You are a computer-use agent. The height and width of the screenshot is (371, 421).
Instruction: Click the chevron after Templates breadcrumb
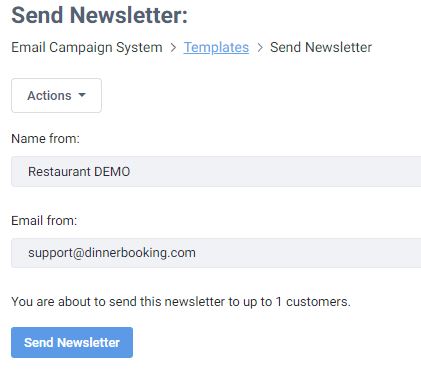[x=260, y=48]
